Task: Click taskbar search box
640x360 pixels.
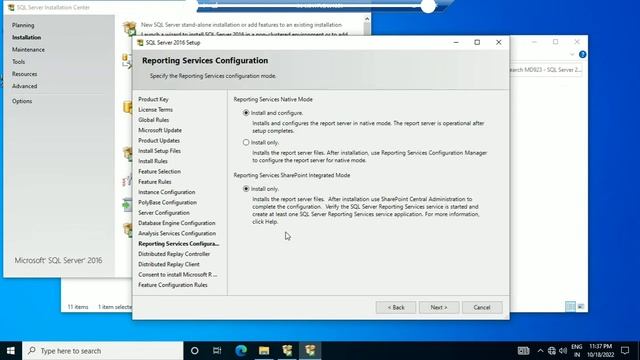Action: (103, 351)
